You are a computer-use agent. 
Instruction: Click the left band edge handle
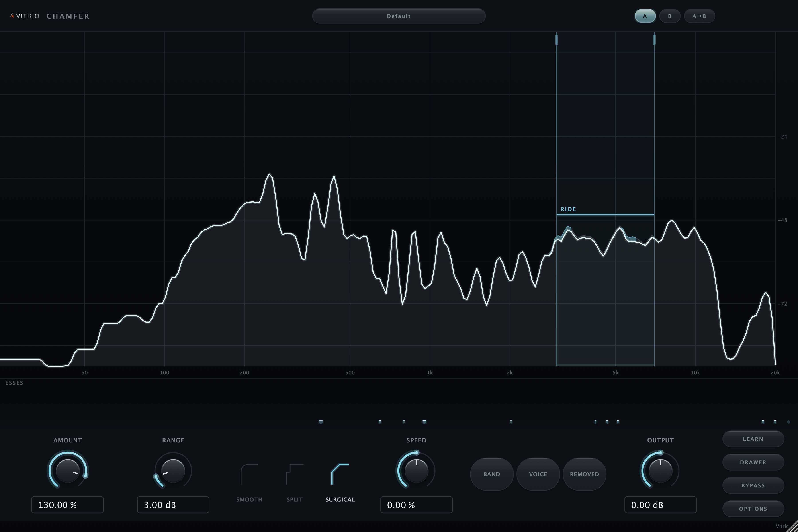(556, 40)
